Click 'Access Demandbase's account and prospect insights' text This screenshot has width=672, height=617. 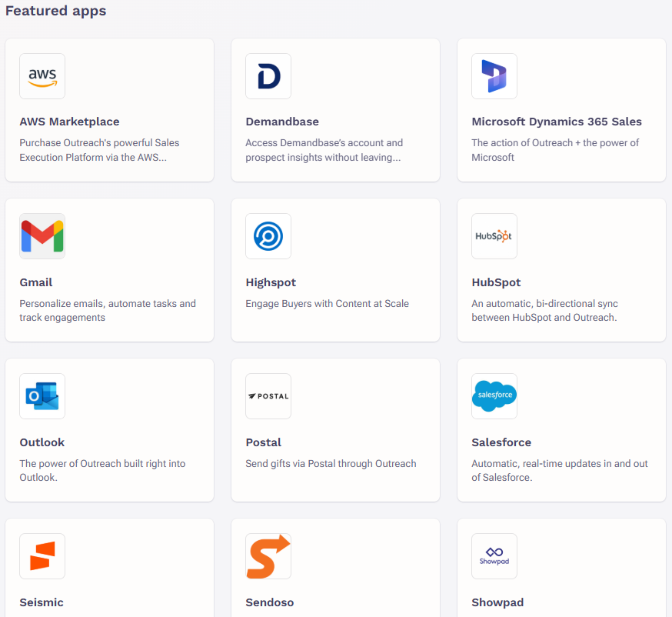point(324,150)
